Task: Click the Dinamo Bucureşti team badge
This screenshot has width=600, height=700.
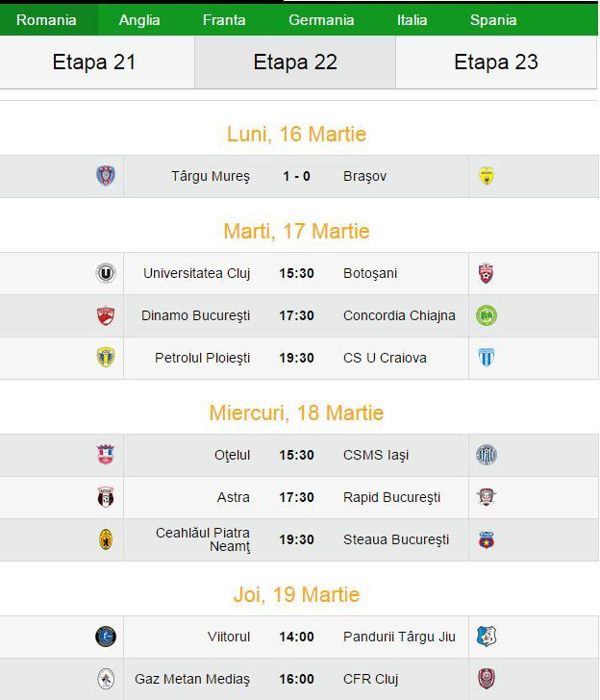Action: click(x=106, y=315)
